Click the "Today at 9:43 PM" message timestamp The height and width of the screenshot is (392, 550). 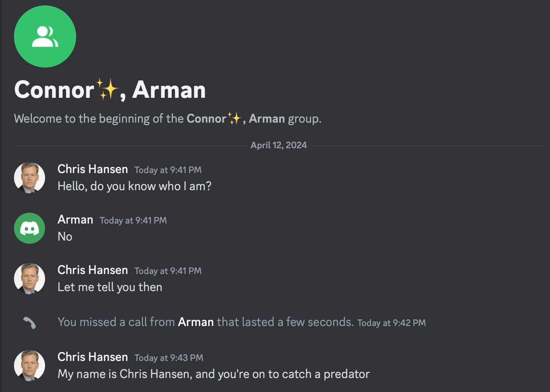(x=169, y=358)
